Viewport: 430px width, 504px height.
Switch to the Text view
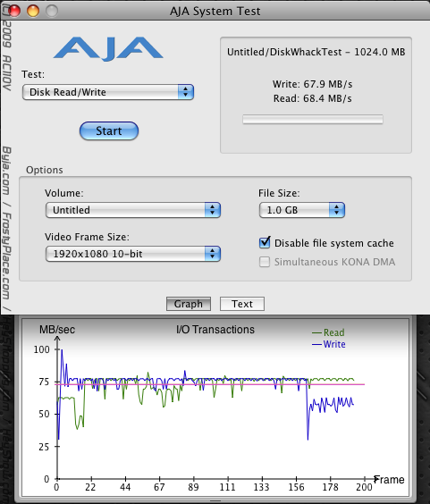click(x=242, y=304)
